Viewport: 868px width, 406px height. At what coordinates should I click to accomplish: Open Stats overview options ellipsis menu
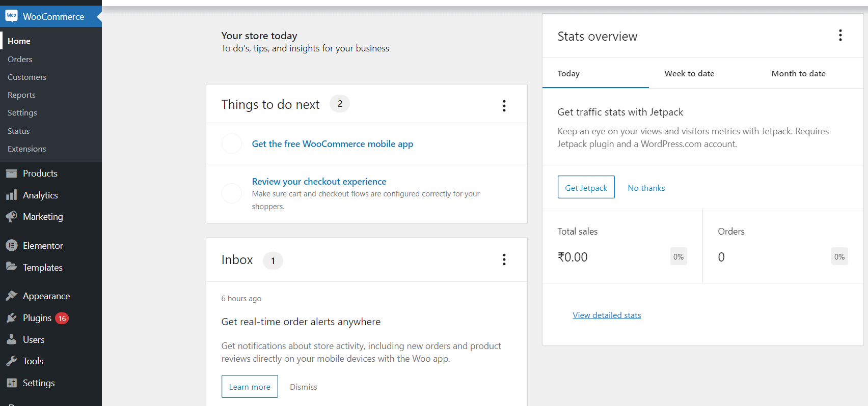pyautogui.click(x=840, y=35)
